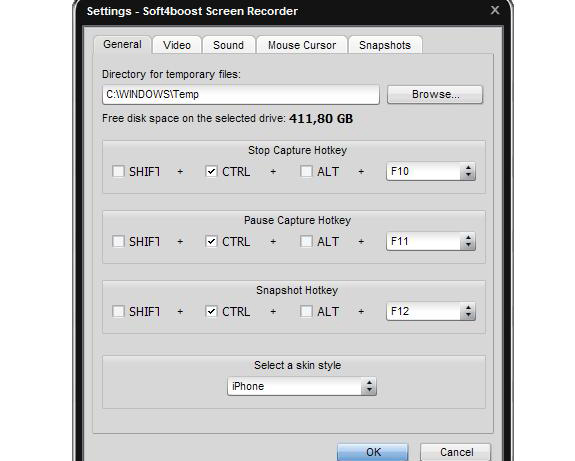This screenshot has width=575, height=461.
Task: Open the F11 key dropdown
Action: 431,241
